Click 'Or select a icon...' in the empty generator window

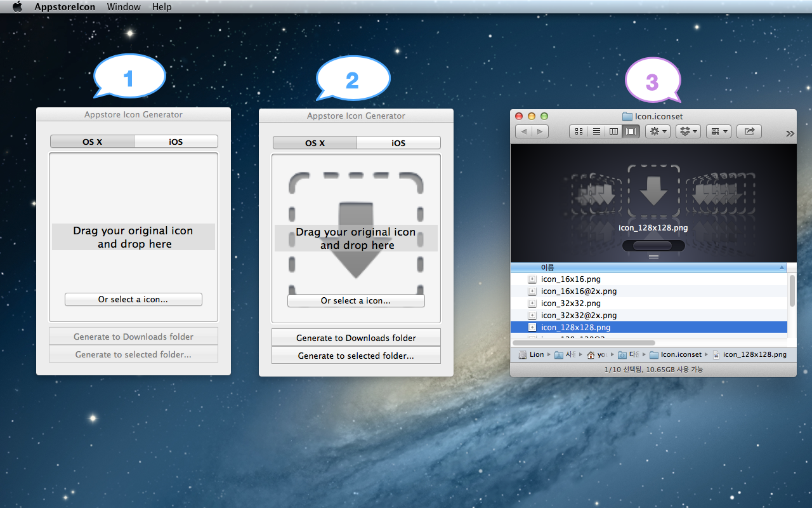coord(133,300)
